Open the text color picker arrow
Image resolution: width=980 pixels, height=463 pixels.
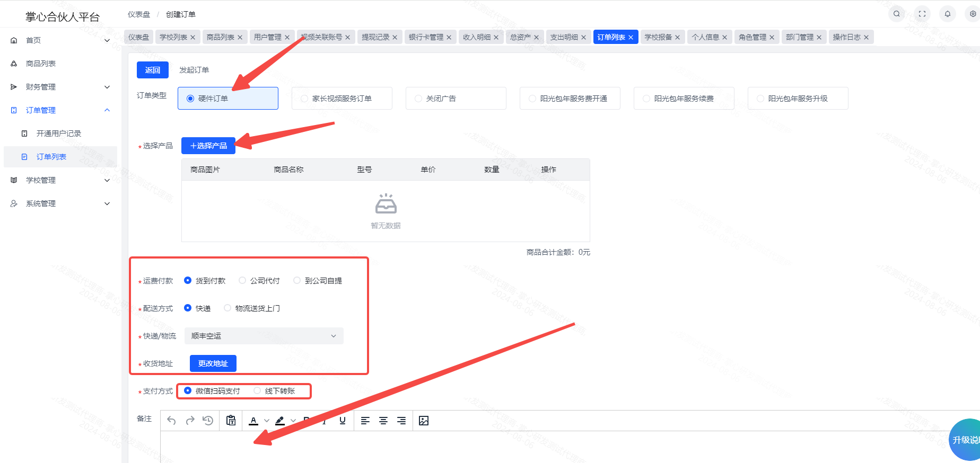point(267,421)
